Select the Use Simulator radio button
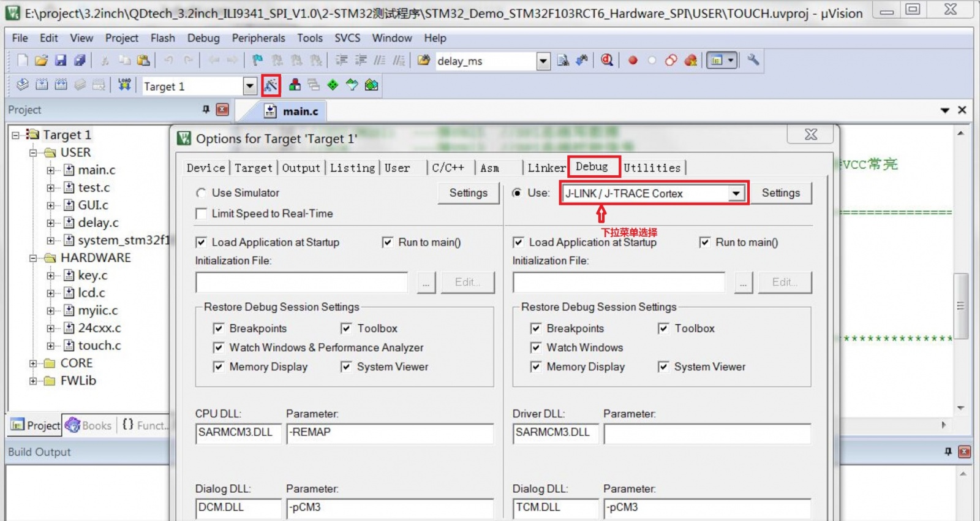This screenshot has height=521, width=980. point(201,193)
